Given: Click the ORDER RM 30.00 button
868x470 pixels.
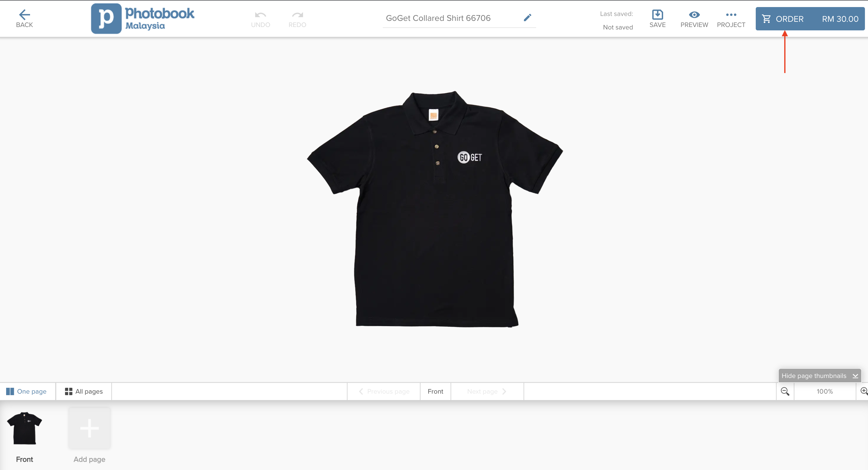Looking at the screenshot, I should pyautogui.click(x=810, y=19).
